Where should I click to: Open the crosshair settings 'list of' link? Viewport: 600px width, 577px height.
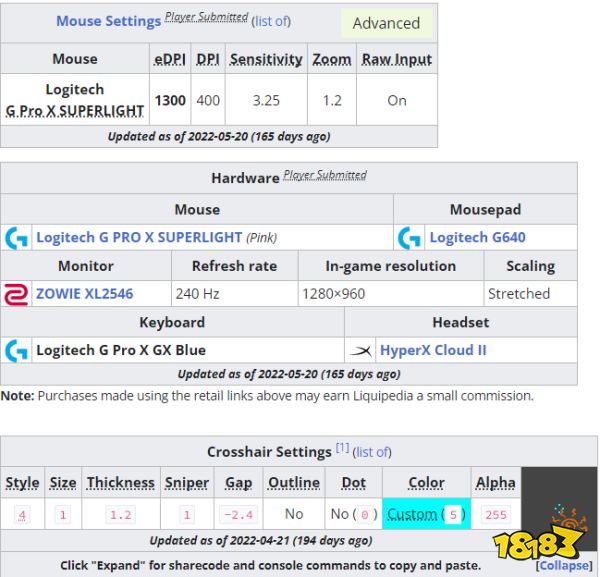(372, 452)
